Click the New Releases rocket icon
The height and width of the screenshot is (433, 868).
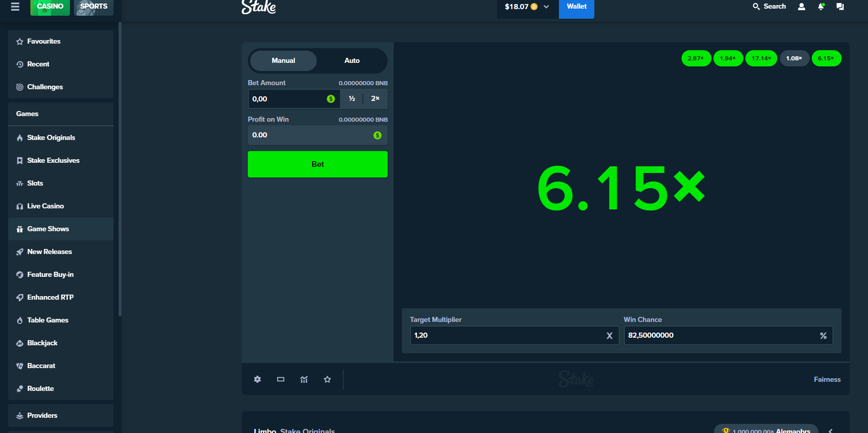click(20, 252)
